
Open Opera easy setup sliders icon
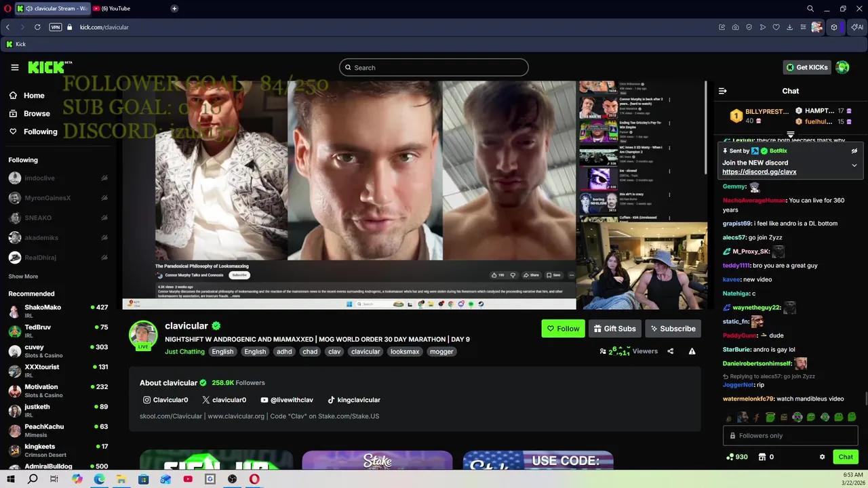[x=804, y=27]
